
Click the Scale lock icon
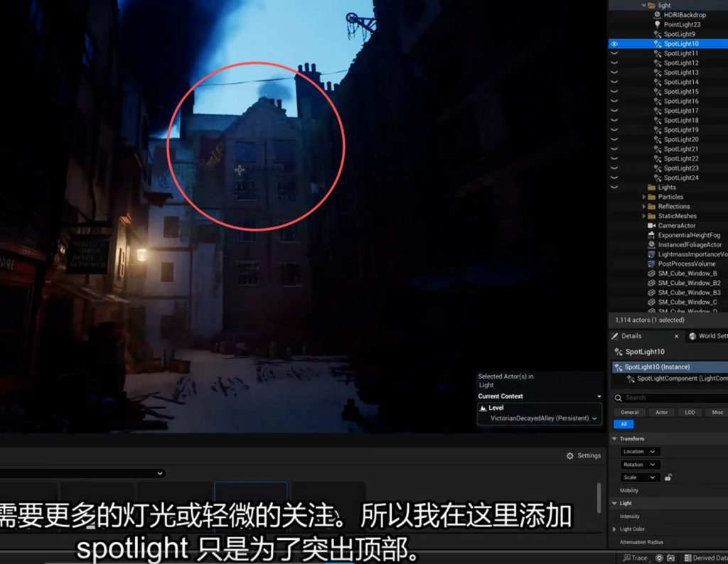(x=668, y=477)
